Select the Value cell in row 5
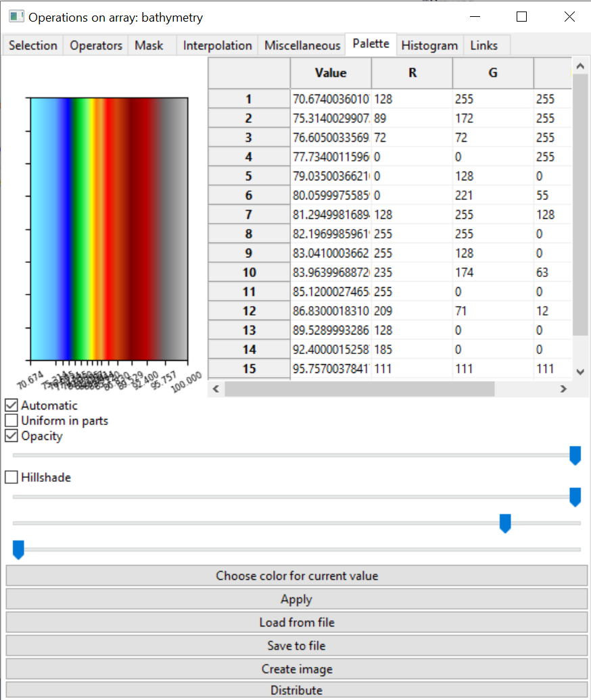 (x=331, y=176)
